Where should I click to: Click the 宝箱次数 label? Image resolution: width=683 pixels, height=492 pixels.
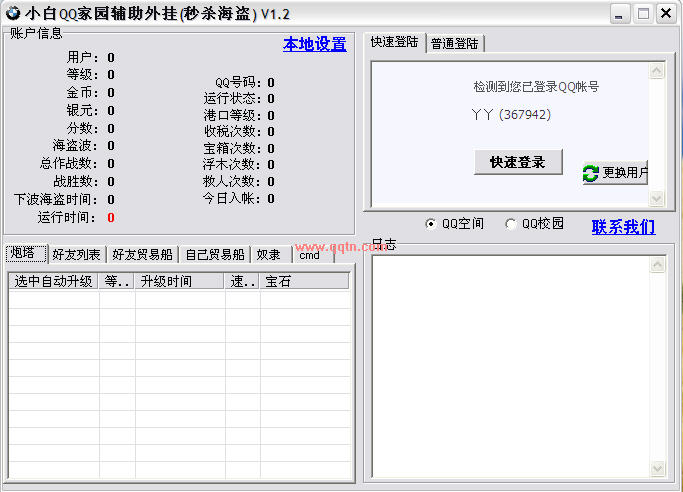(x=232, y=148)
